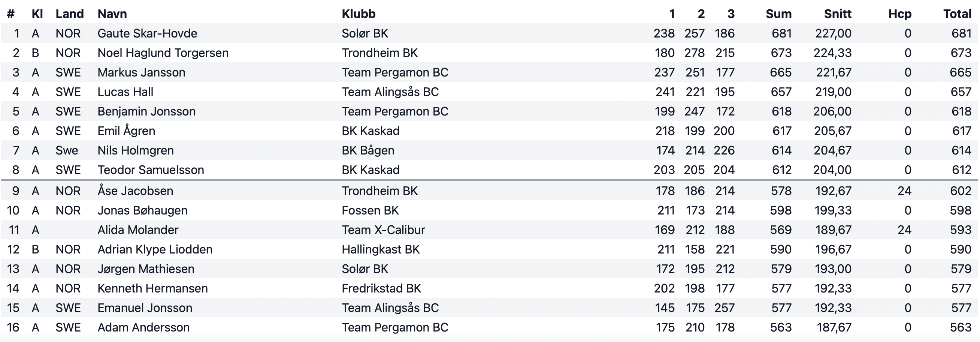Select player Noel Haglund Torgersen
This screenshot has height=342, width=980.
pyautogui.click(x=163, y=52)
